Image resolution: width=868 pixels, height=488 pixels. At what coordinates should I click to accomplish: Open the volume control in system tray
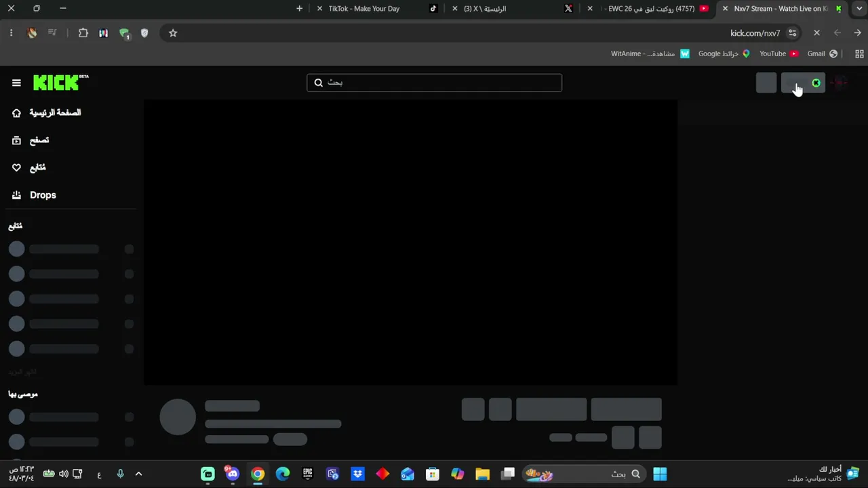tap(63, 474)
